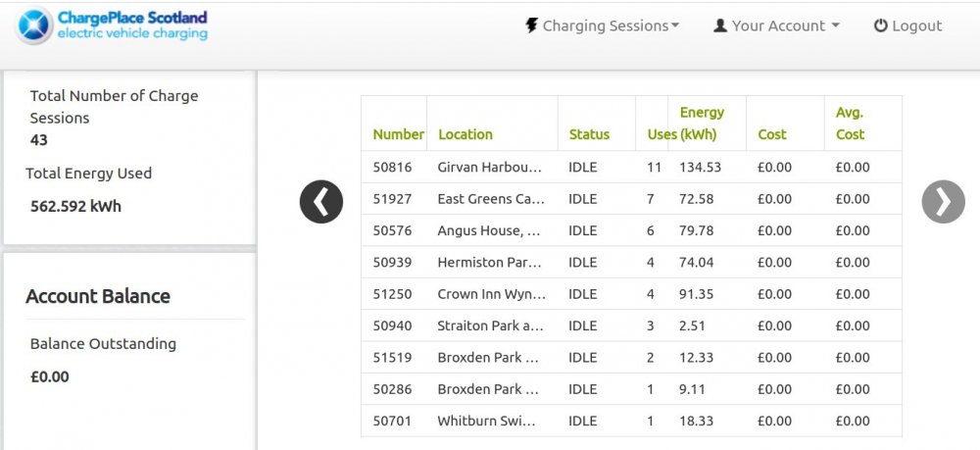Click the East Greens Ca… location cell
The width and height of the screenshot is (980, 450).
pyautogui.click(x=491, y=199)
